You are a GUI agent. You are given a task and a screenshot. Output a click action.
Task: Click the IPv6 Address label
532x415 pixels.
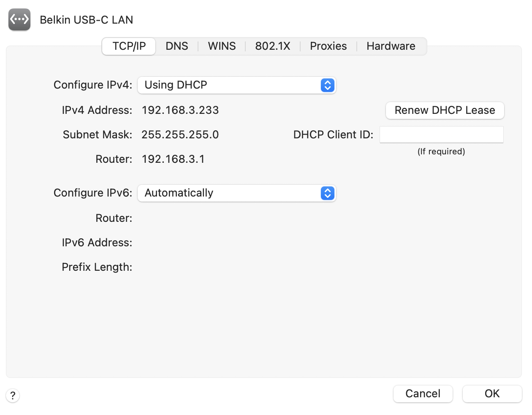97,243
